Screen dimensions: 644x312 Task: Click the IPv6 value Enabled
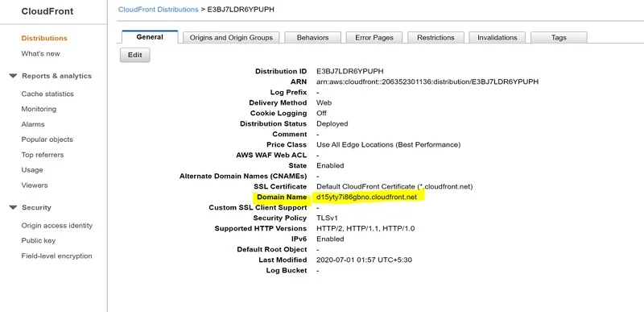tap(330, 239)
